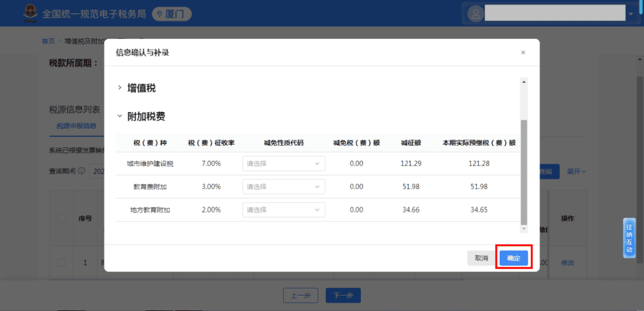Click the tax bureau logo emblem
Viewport: 644px width, 311px height.
coord(28,13)
